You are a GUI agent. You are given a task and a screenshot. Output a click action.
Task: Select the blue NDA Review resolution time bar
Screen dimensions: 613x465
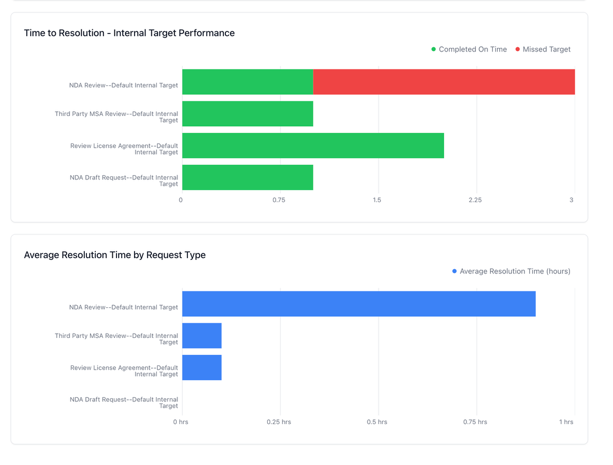click(358, 304)
